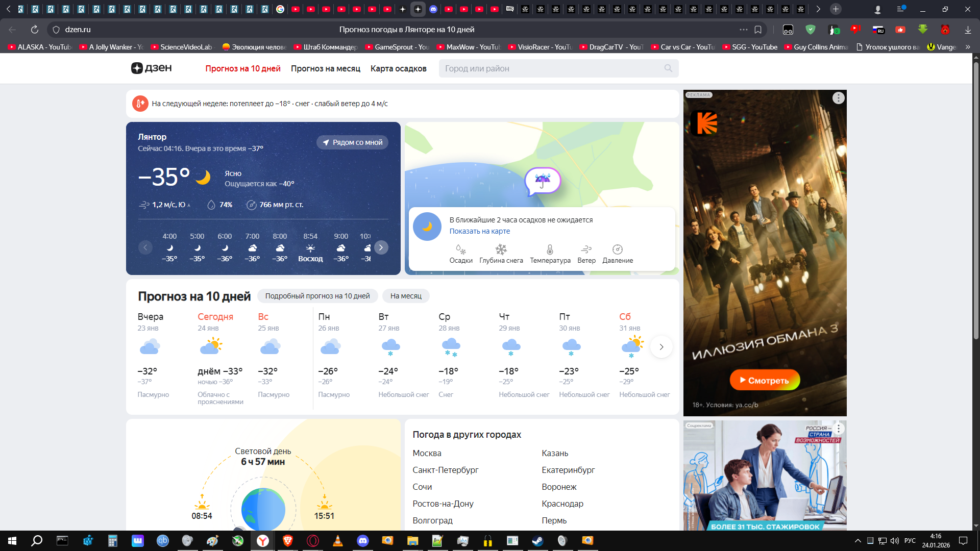Open the three-dot menu on the Иллюзия обмана ad
This screenshot has width=980, height=551.
(x=838, y=98)
